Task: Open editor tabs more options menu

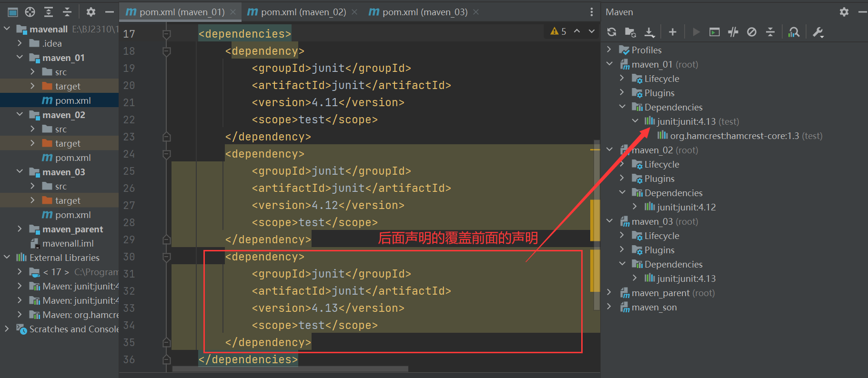Action: 592,12
